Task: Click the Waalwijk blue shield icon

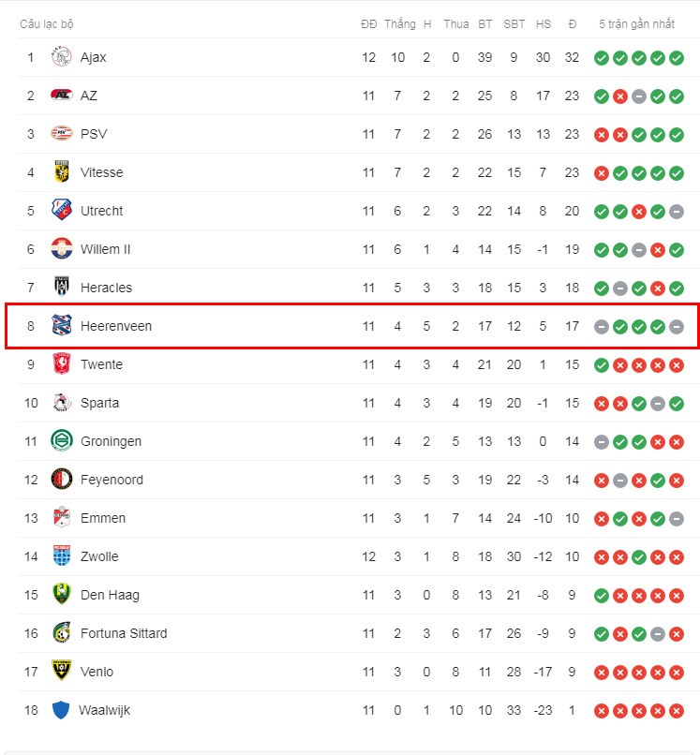Action: coord(61,710)
